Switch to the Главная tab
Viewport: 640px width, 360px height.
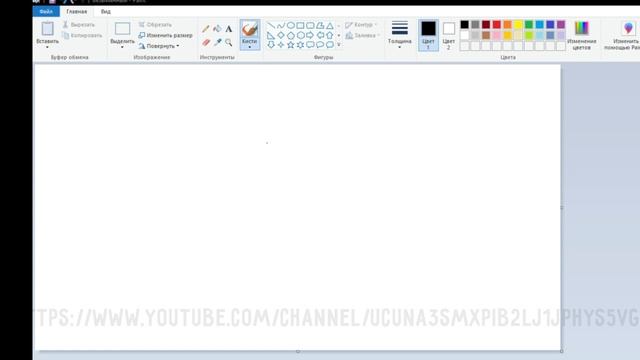tap(77, 11)
